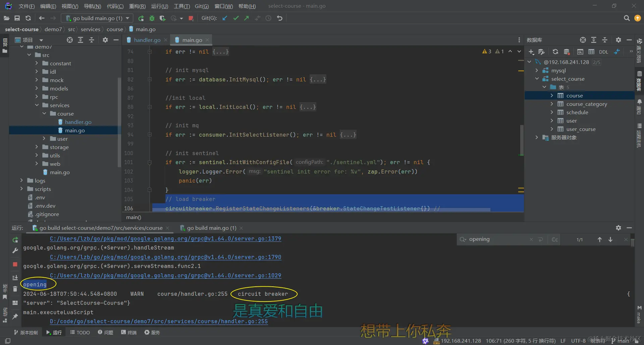Show DDL for selected database object
Viewport: 644px width, 345px height.
pos(603,52)
